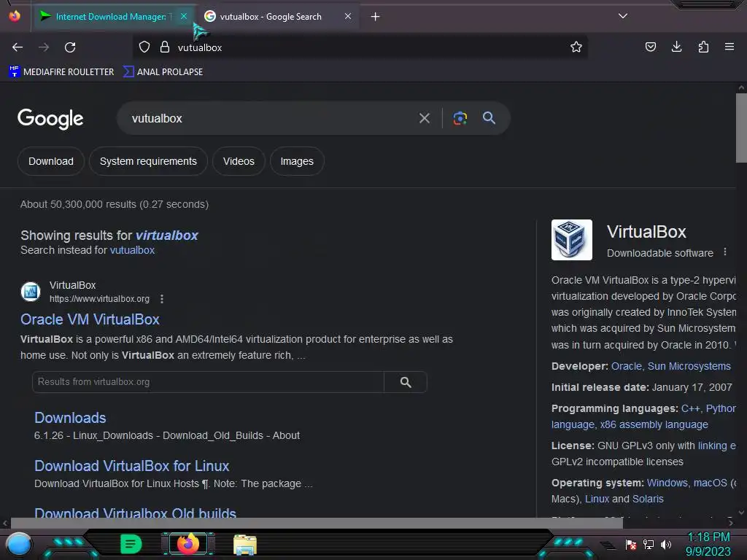Open more options for VirtualBox result
Screen dimensions: 747x560
162,299
